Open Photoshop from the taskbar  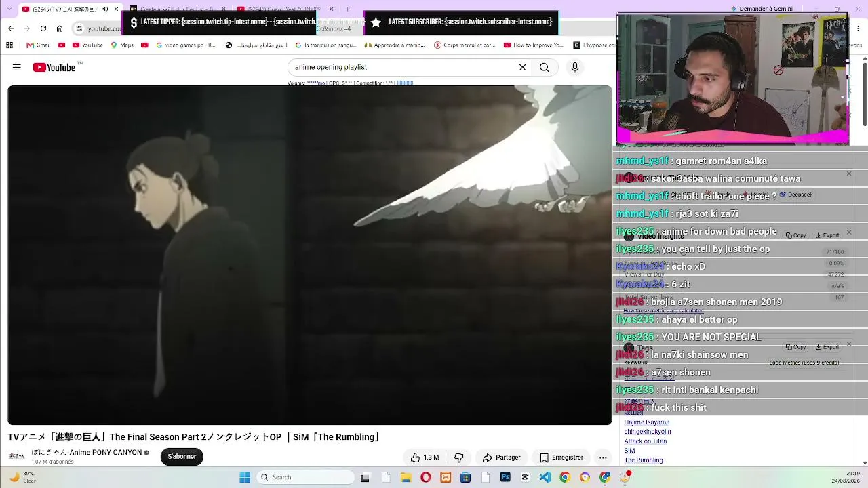pyautogui.click(x=505, y=477)
